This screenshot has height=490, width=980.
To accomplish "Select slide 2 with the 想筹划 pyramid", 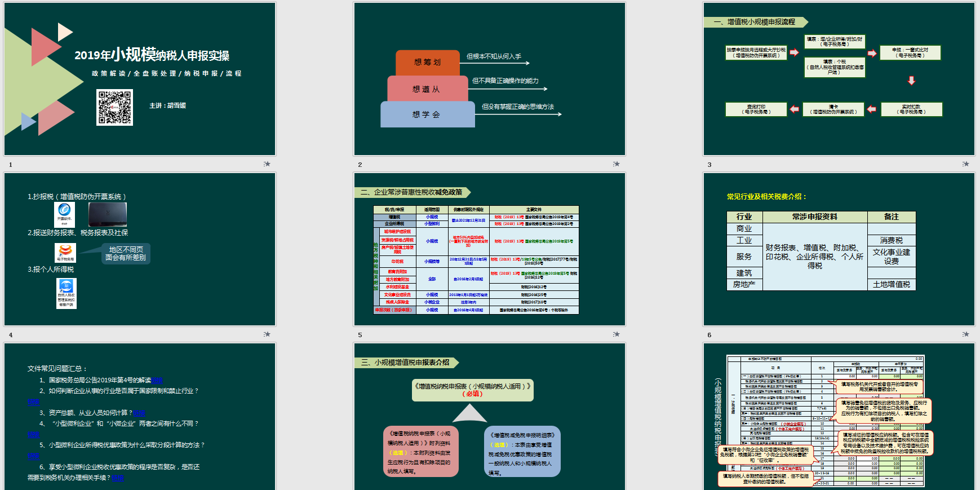I will (489, 79).
